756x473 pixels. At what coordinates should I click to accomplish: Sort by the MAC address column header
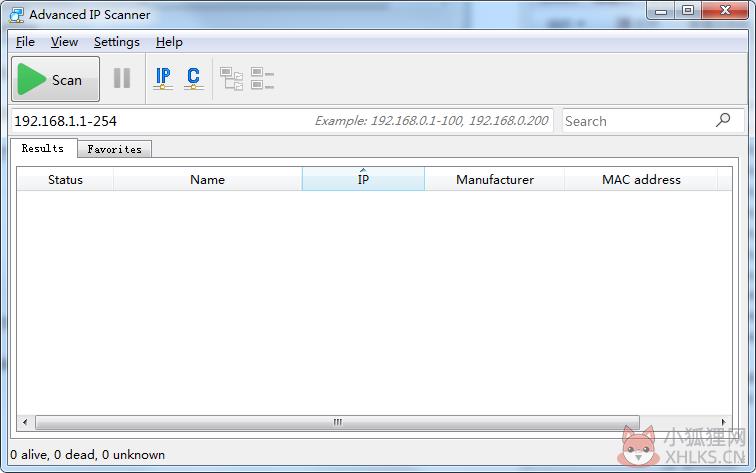[641, 179]
